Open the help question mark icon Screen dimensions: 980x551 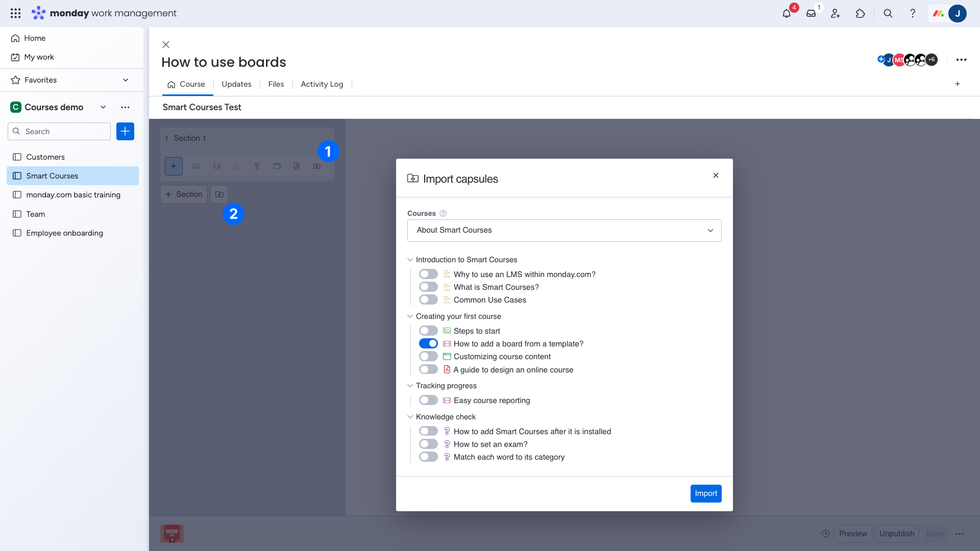tap(913, 13)
